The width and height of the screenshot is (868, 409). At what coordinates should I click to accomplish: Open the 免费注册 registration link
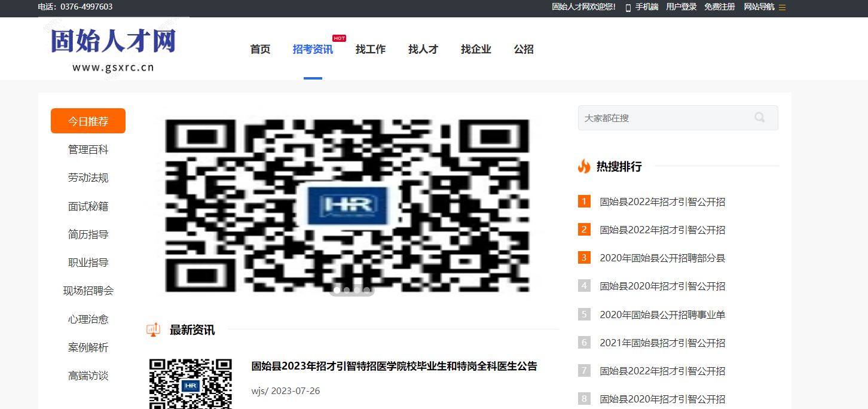pos(720,7)
